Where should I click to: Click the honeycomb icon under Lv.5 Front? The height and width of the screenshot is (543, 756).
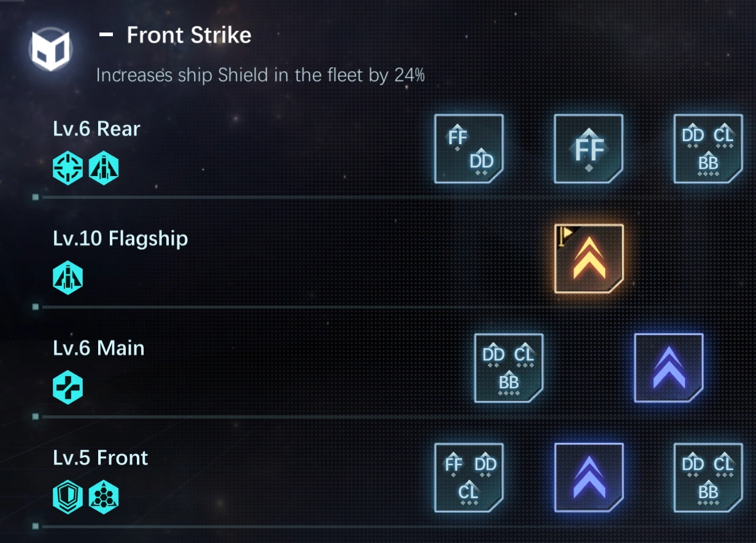[x=103, y=498]
